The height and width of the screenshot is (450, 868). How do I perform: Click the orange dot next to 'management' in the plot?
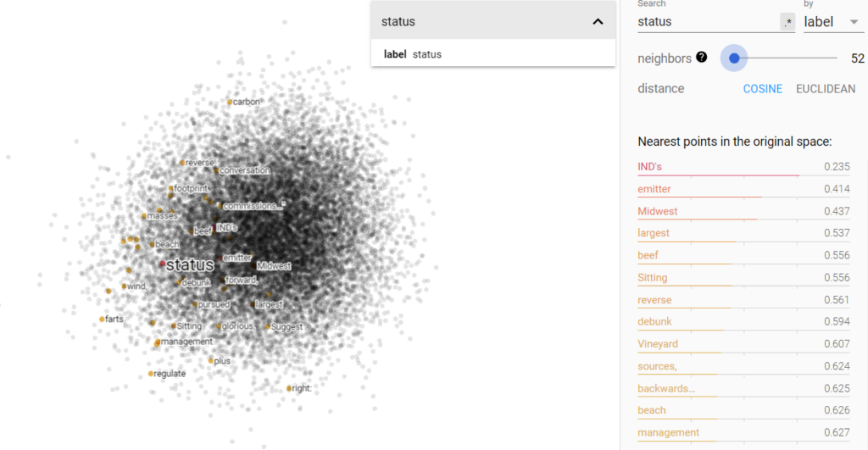coord(158,342)
